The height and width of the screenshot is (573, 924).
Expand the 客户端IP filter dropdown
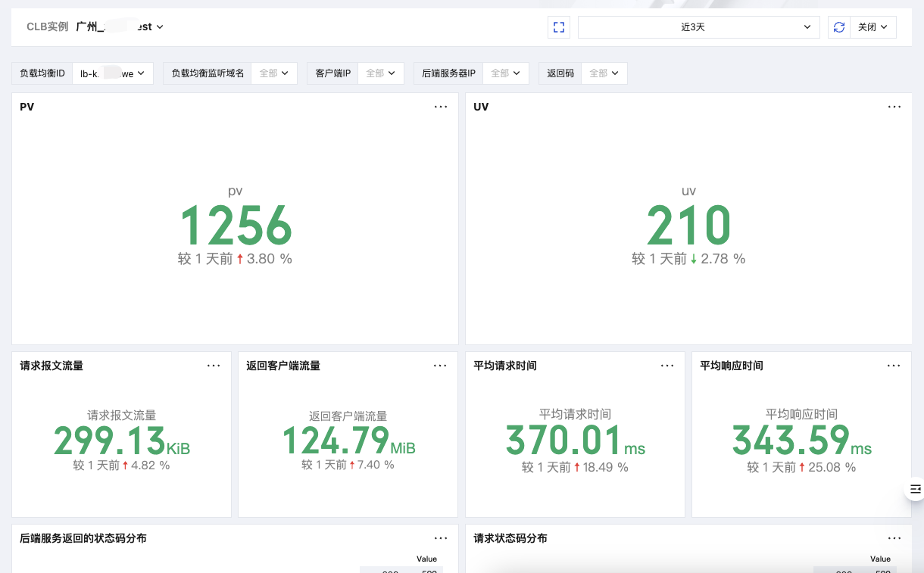[x=380, y=73]
